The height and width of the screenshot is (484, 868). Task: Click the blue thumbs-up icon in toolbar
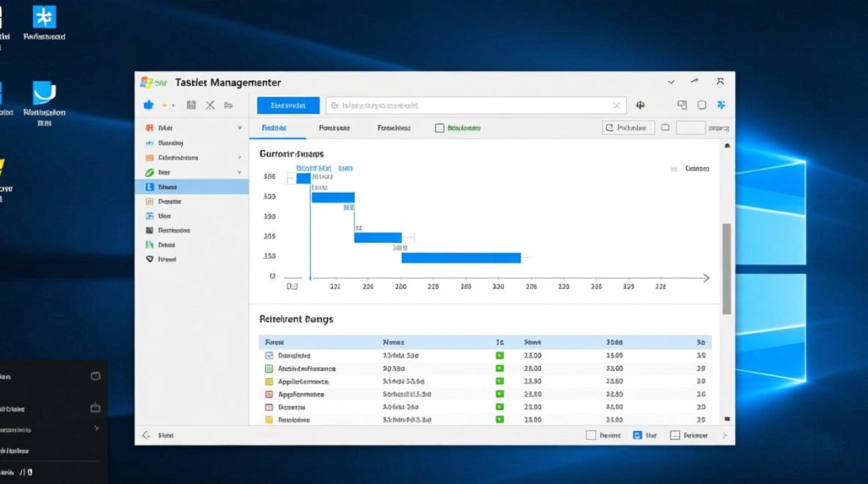[x=148, y=105]
